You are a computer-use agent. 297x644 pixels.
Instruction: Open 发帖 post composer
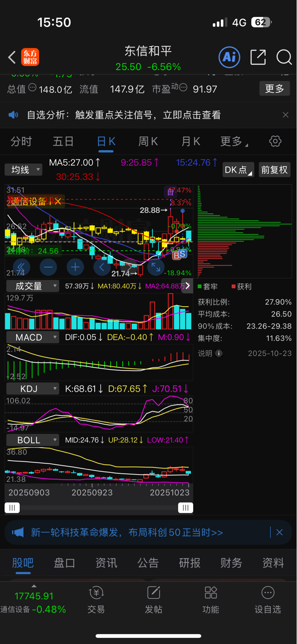(x=153, y=600)
